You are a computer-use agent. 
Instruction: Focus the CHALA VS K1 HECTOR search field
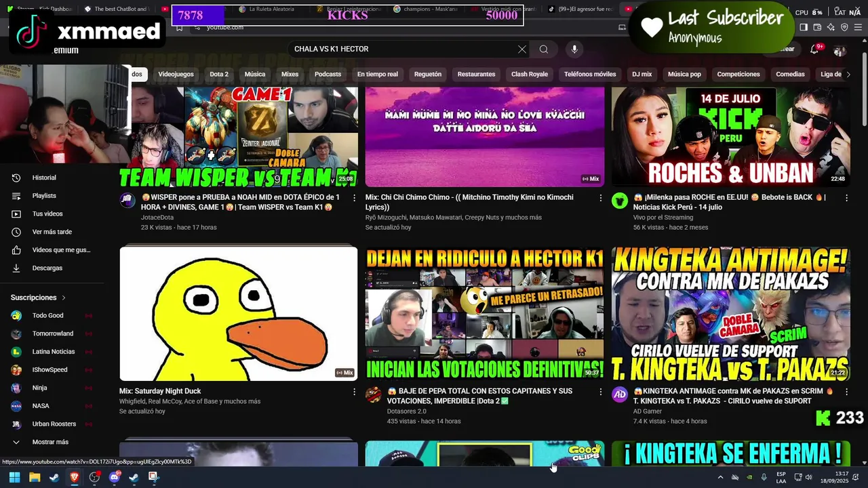point(403,49)
